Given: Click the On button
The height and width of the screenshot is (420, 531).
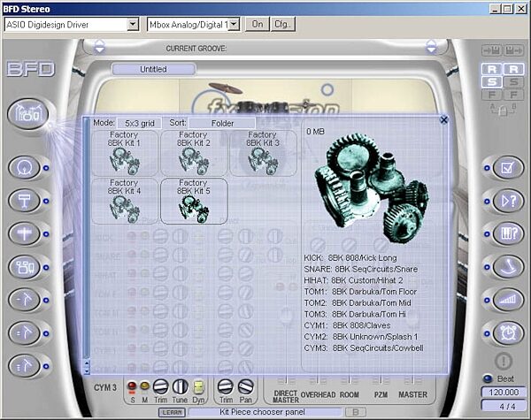Looking at the screenshot, I should 257,24.
